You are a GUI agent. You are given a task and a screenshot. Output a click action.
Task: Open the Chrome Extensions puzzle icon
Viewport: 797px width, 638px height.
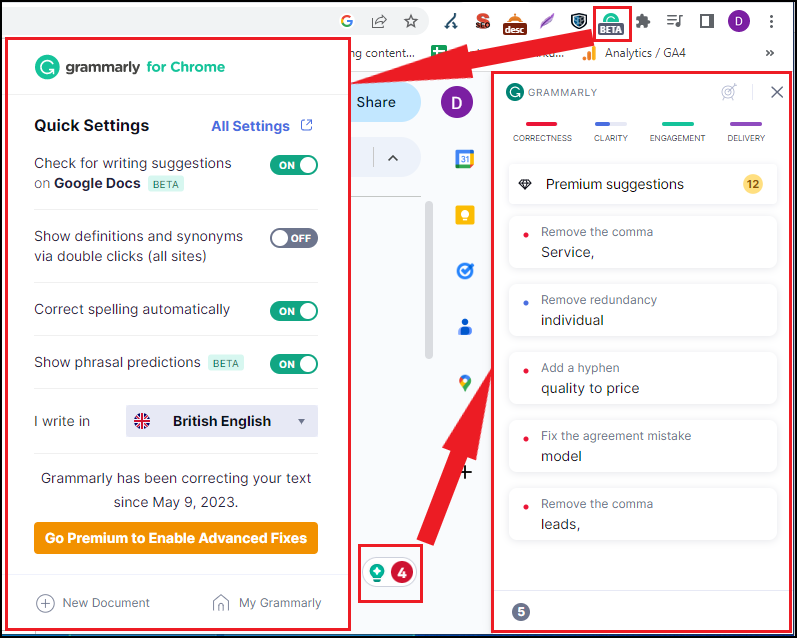coord(643,21)
